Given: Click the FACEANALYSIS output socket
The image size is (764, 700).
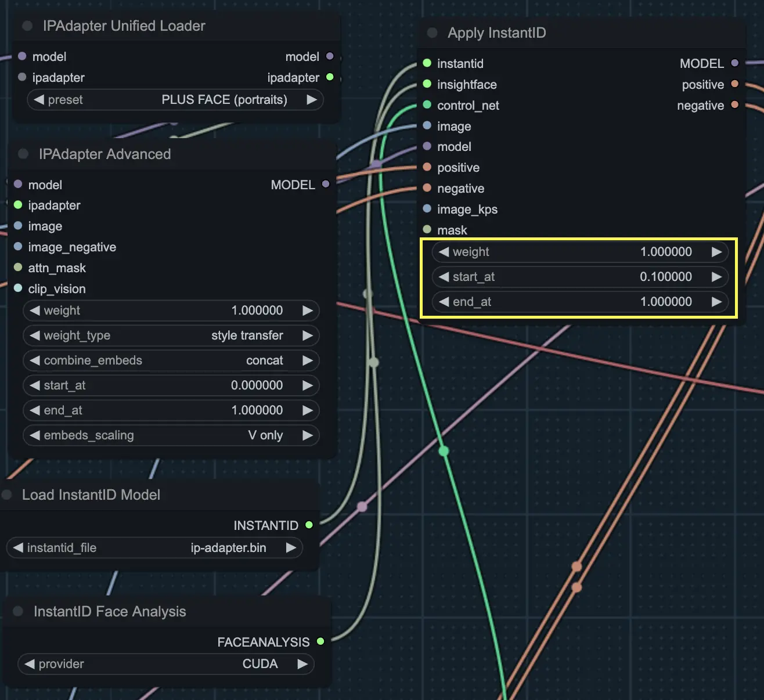Looking at the screenshot, I should (x=320, y=641).
